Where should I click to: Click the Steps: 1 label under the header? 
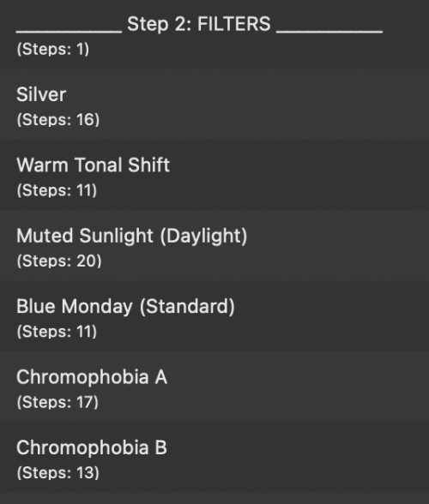point(53,49)
